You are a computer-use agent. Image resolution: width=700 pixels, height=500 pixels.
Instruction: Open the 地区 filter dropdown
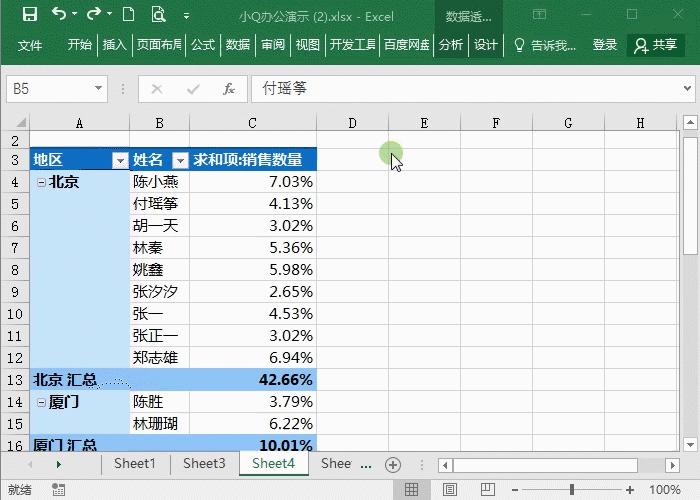coord(120,160)
